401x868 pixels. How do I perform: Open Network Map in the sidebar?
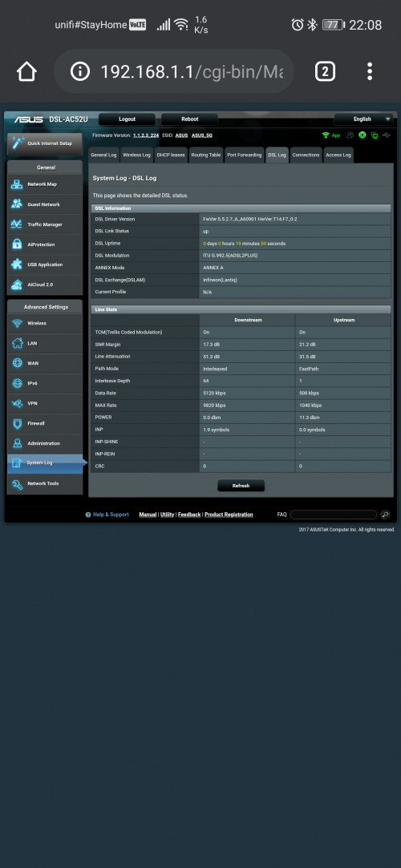(44, 184)
